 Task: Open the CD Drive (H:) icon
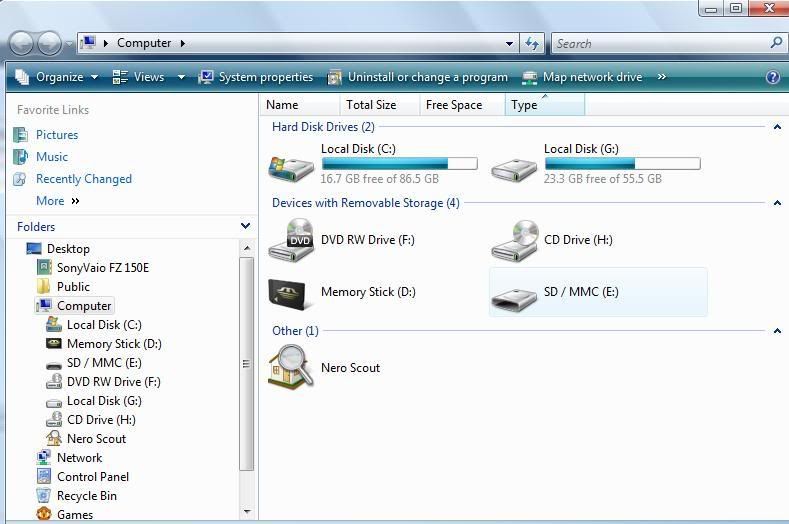click(514, 241)
